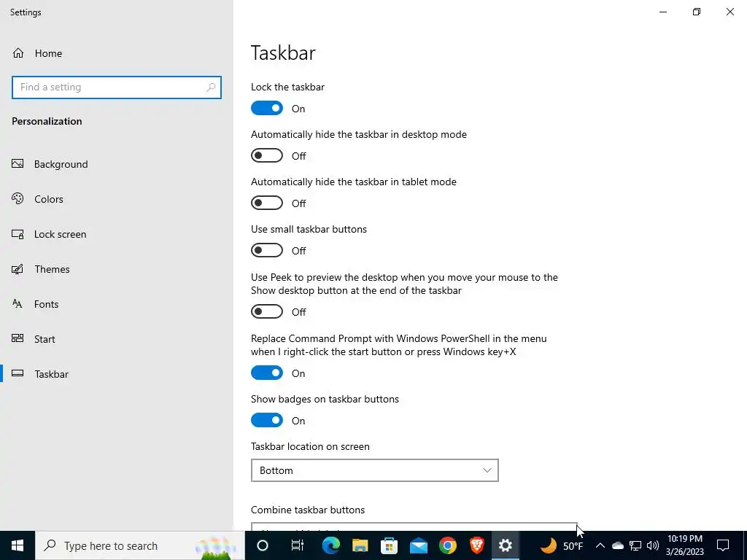The width and height of the screenshot is (747, 560).
Task: Click the volume speaker tray icon
Action: (653, 545)
